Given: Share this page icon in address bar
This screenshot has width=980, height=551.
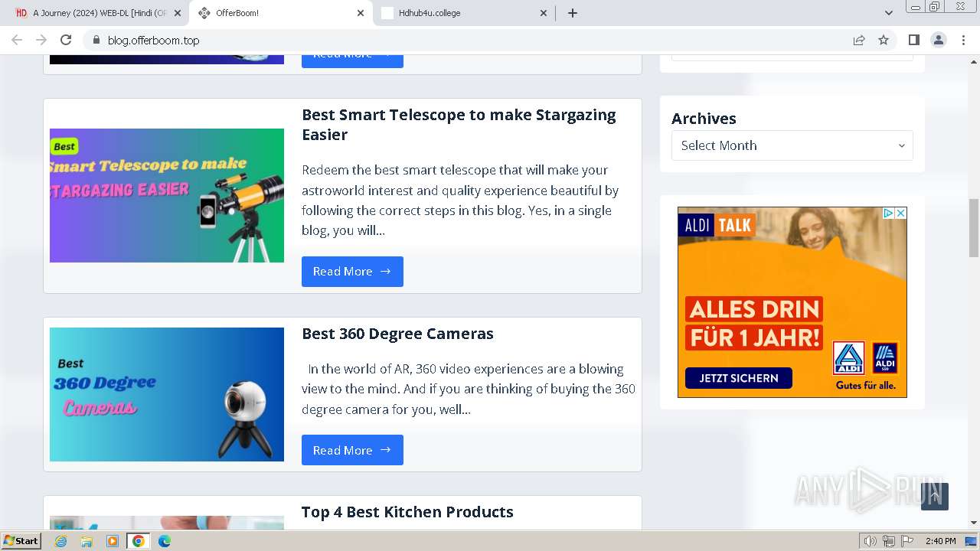Looking at the screenshot, I should tap(859, 40).
